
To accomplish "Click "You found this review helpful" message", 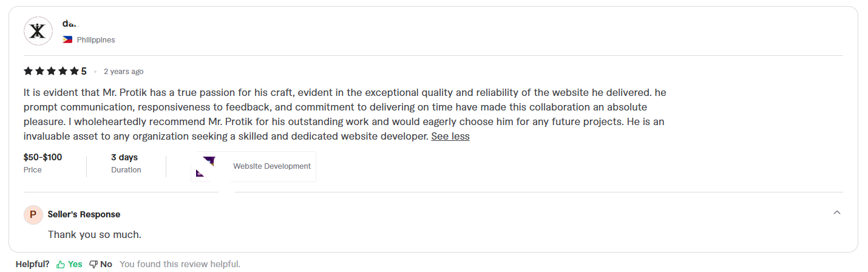I will [180, 264].
